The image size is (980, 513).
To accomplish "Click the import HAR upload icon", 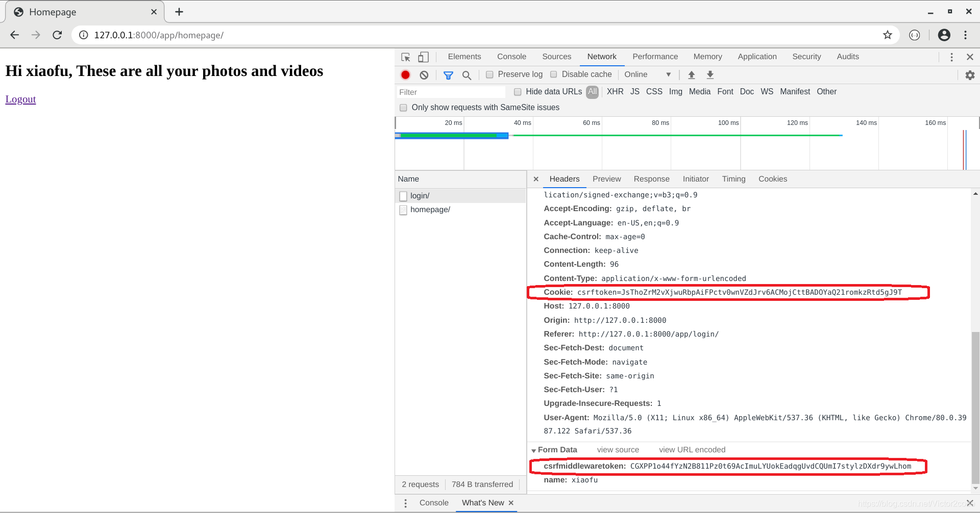I will click(x=692, y=74).
